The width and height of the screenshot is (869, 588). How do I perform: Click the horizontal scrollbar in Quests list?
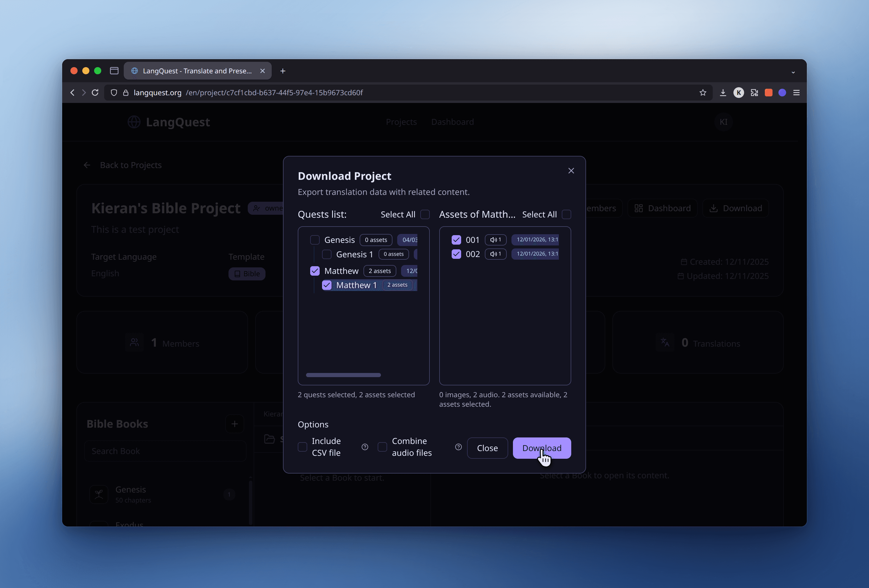[x=343, y=375]
